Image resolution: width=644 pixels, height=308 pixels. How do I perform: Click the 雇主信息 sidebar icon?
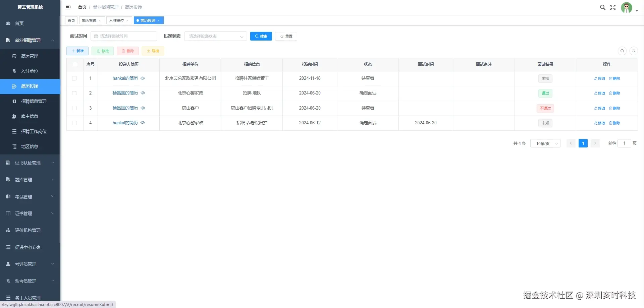point(14,116)
